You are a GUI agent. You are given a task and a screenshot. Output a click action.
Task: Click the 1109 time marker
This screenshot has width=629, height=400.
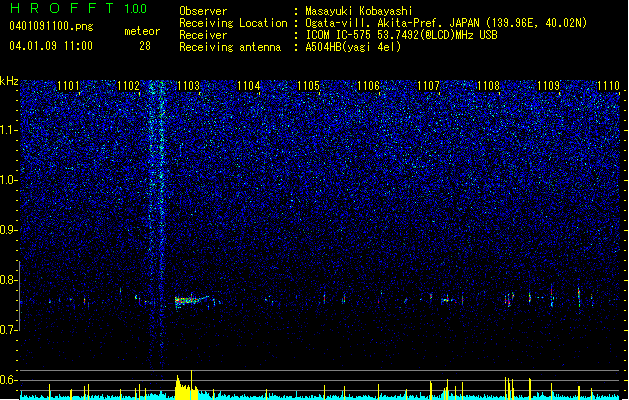(x=548, y=86)
